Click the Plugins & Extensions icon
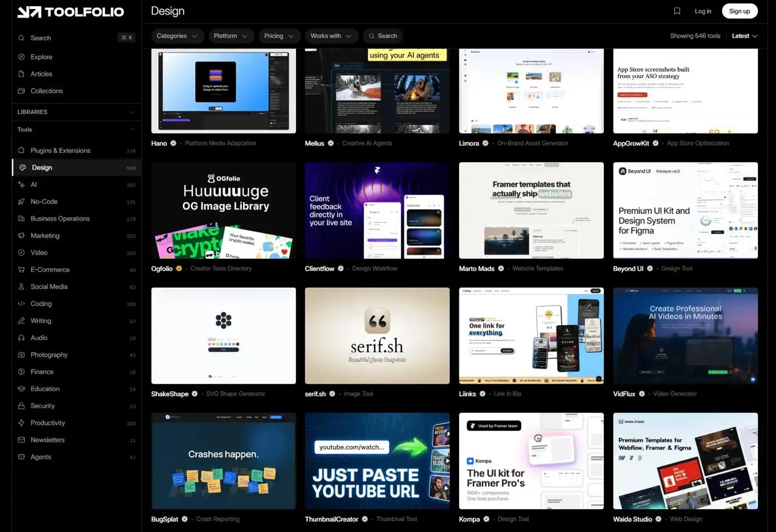The height and width of the screenshot is (532, 776). point(22,150)
